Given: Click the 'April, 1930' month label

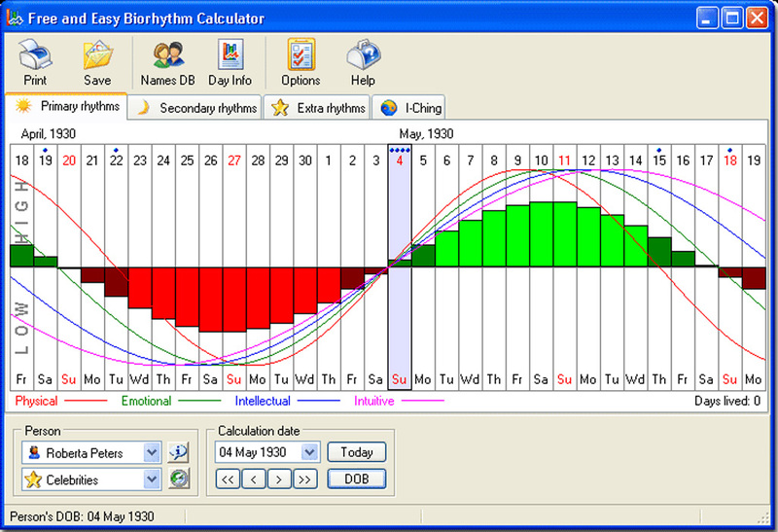Looking at the screenshot, I should pos(48,134).
